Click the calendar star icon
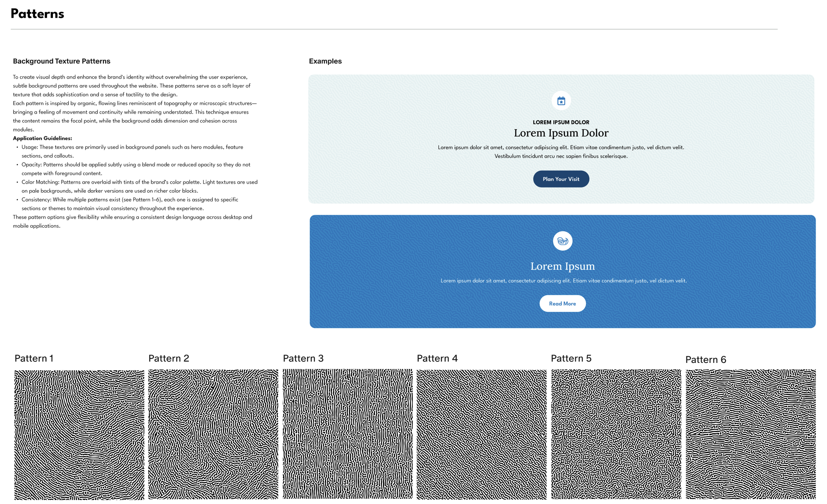This screenshot has height=504, width=827. pyautogui.click(x=561, y=100)
